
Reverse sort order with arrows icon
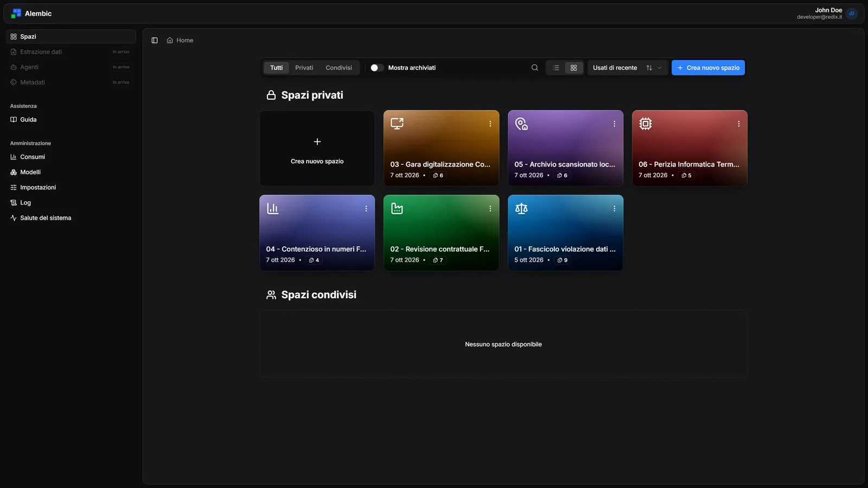[x=649, y=68]
